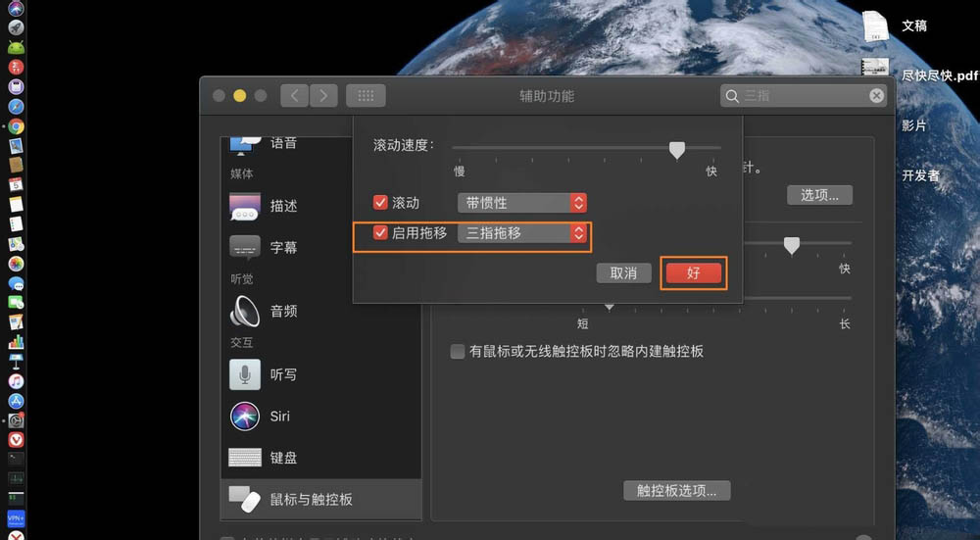Open Launchpad from the Dock
Viewport: 980px width, 540px height.
pyautogui.click(x=16, y=27)
